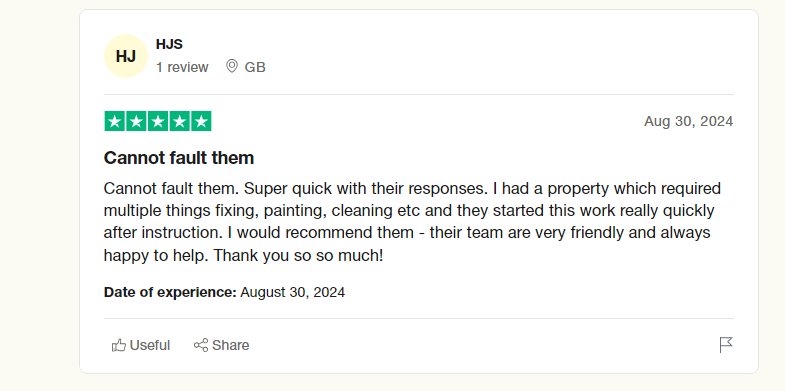Mark review as Useful via its label
The height and width of the screenshot is (391, 785).
[150, 345]
